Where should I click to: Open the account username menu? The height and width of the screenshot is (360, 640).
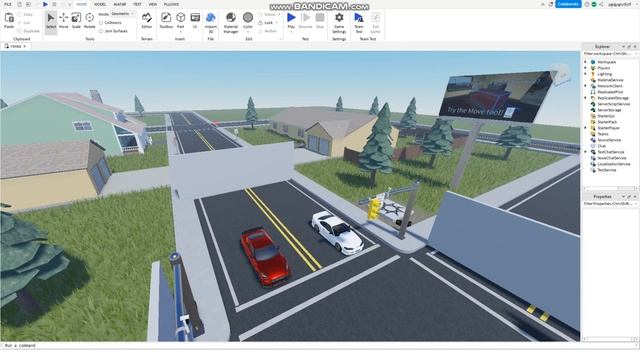[620, 4]
